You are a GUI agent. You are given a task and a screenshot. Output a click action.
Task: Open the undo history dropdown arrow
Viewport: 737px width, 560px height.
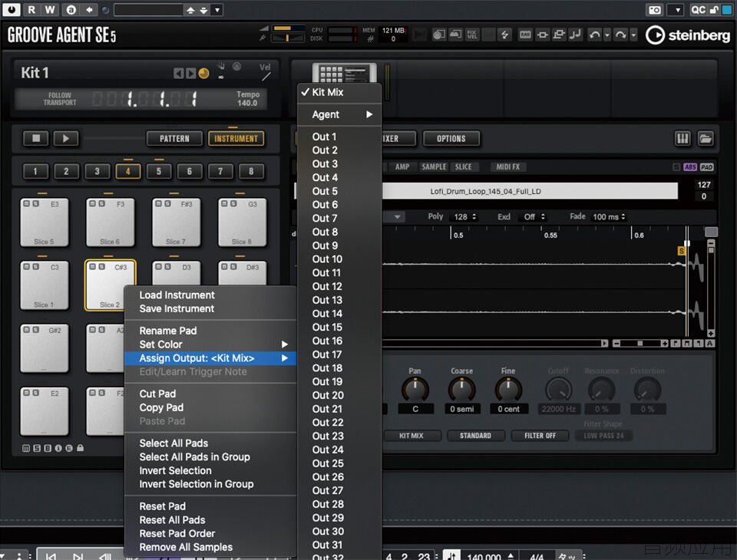click(606, 35)
